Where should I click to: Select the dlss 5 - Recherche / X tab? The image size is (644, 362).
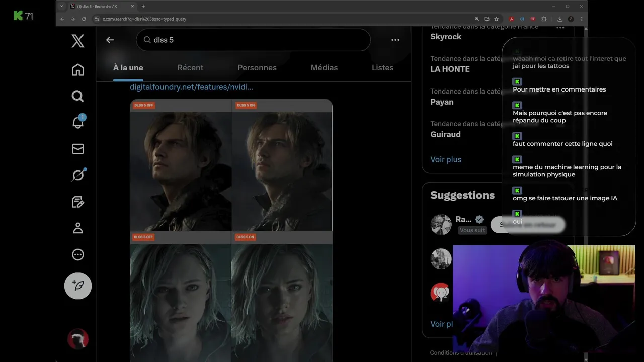pos(102,6)
